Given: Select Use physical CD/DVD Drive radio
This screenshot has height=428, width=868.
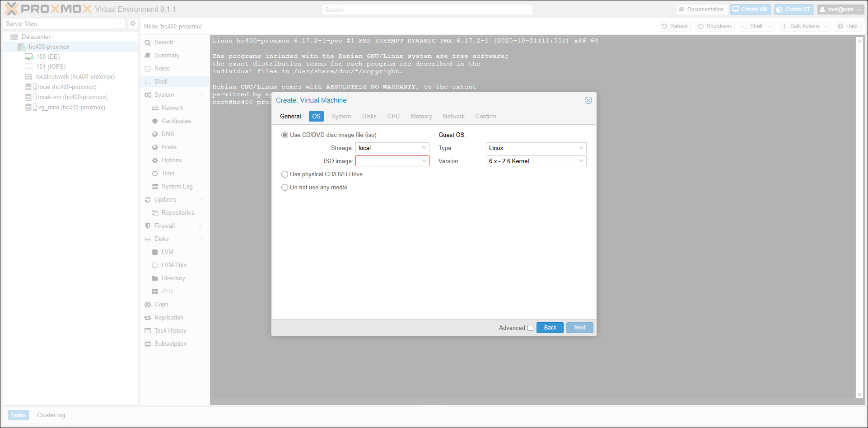Looking at the screenshot, I should [x=285, y=174].
